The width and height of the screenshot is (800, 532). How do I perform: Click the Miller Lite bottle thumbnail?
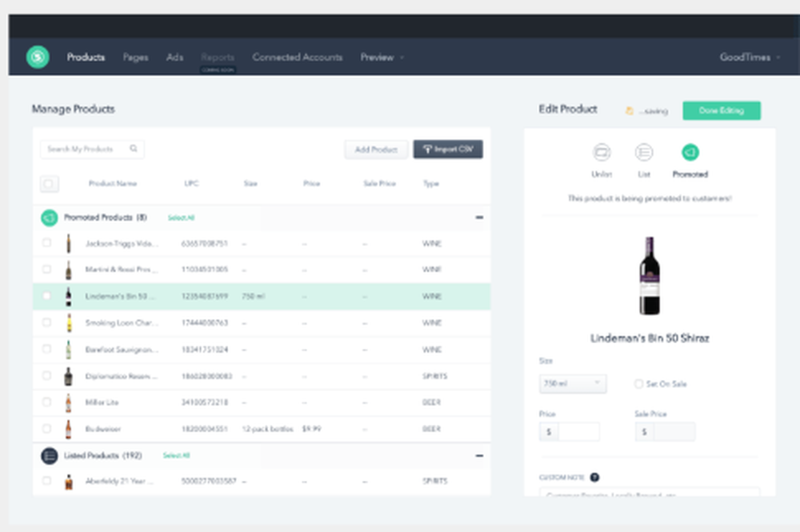[68, 402]
